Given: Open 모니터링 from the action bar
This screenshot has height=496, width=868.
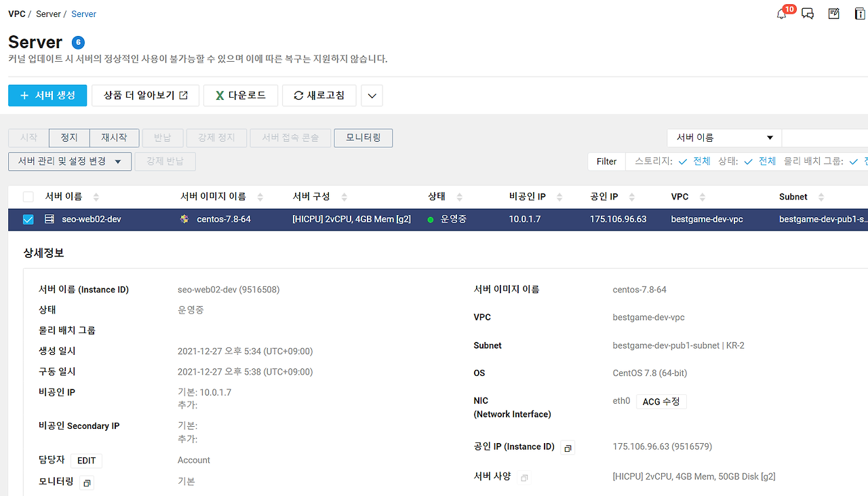Looking at the screenshot, I should pyautogui.click(x=363, y=138).
